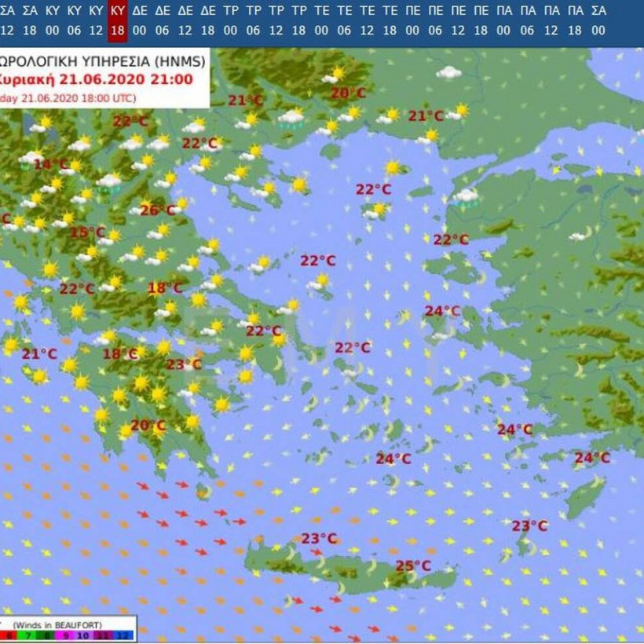
Task: Choose the ΠΕ 18 forecast time
Action: (x=481, y=20)
